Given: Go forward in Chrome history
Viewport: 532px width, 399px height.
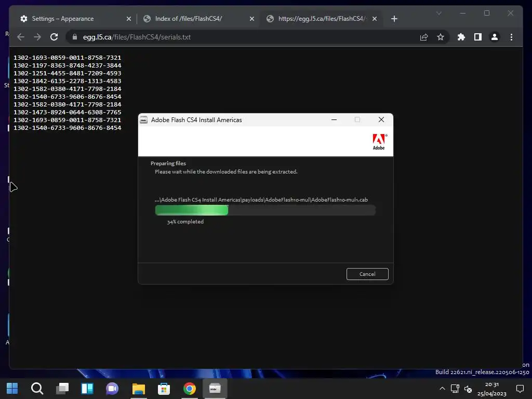Looking at the screenshot, I should (x=37, y=37).
